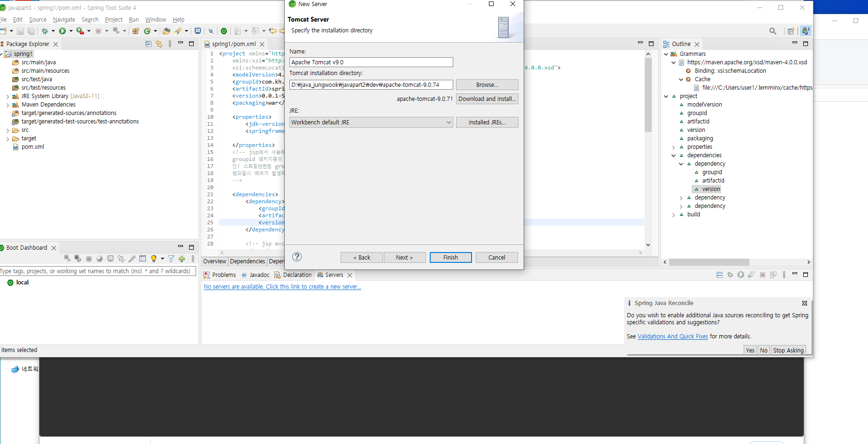This screenshot has width=868, height=444.
Task: Select pom.xml in Package Explorer
Action: [x=33, y=147]
